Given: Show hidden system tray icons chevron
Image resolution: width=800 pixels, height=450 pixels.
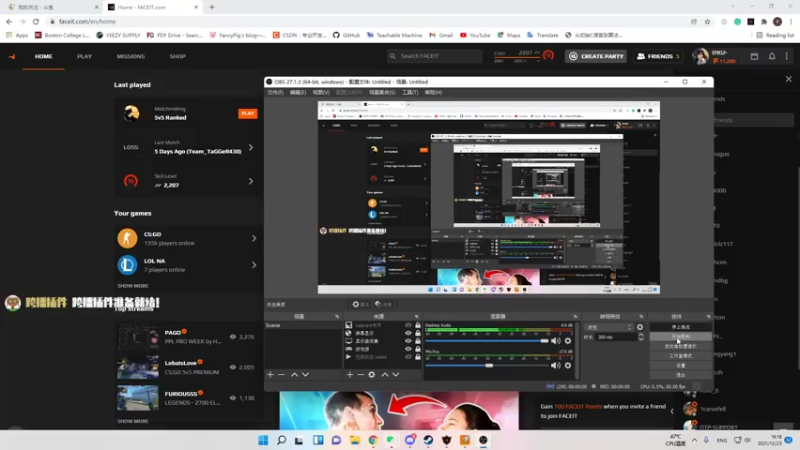Looking at the screenshot, I should (694, 440).
